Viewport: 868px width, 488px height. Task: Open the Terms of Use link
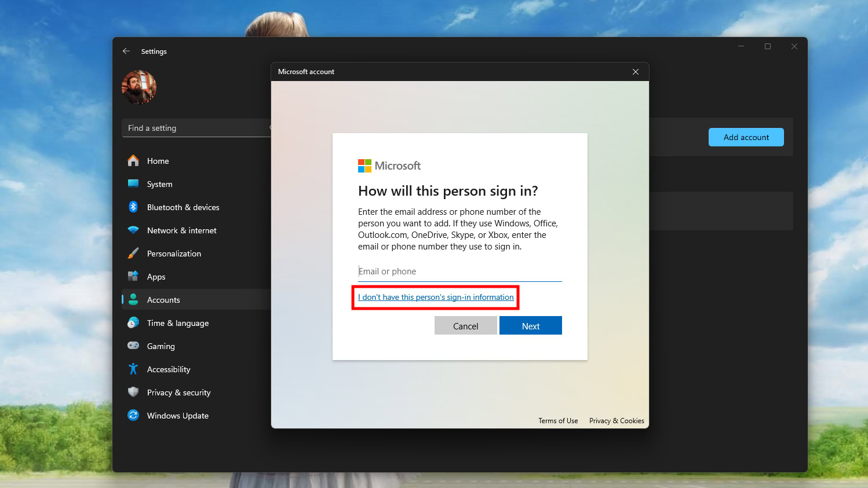558,421
